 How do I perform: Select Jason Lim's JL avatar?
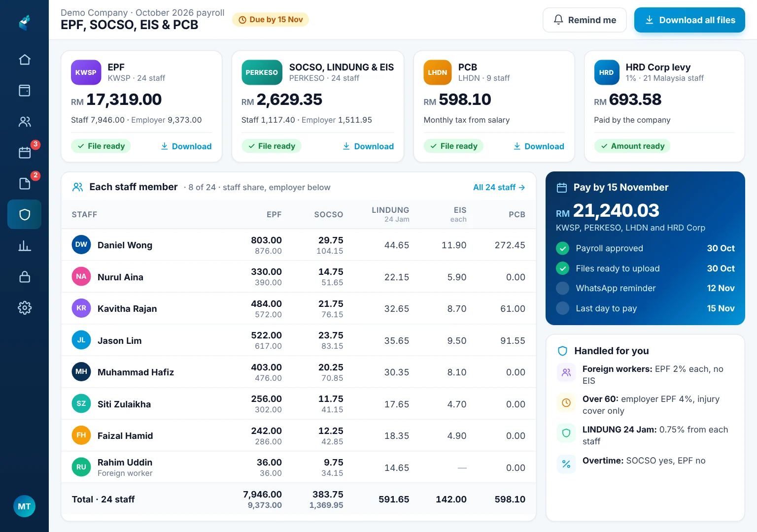point(81,340)
